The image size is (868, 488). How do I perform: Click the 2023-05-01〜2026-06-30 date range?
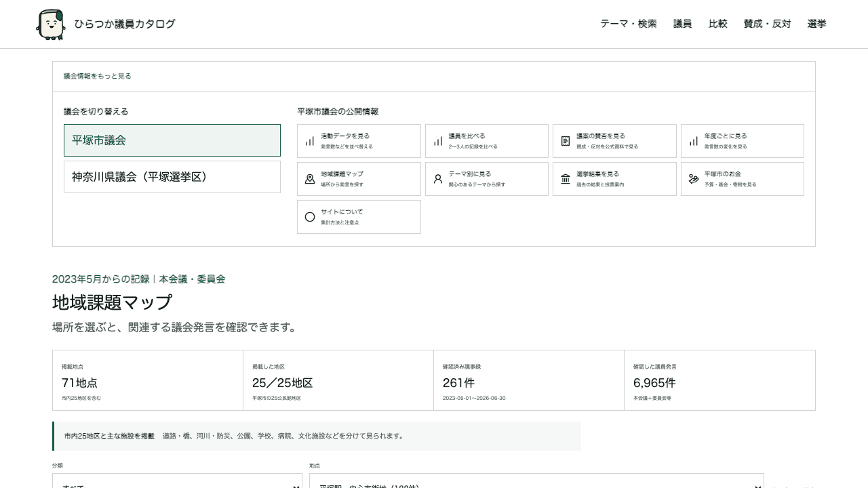(474, 399)
